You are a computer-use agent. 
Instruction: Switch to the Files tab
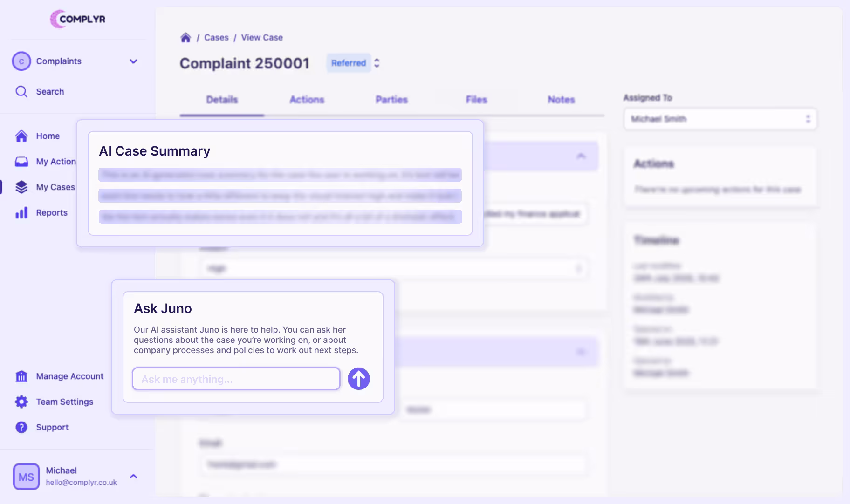476,99
